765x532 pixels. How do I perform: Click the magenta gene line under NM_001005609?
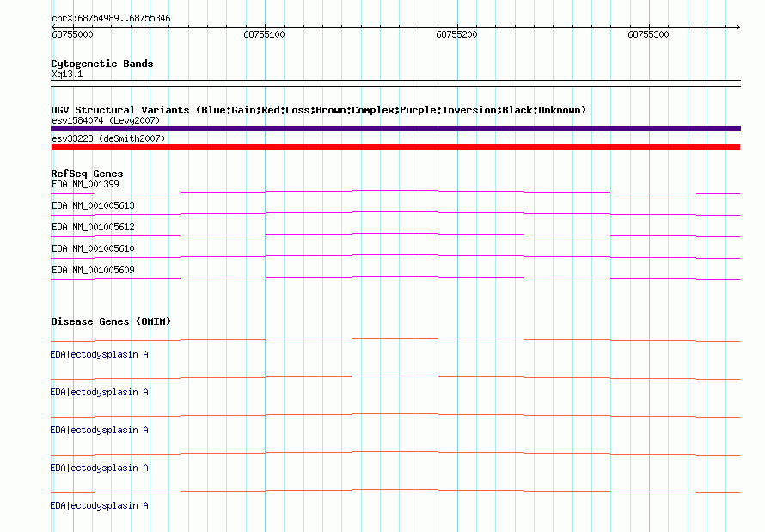[x=395, y=277]
